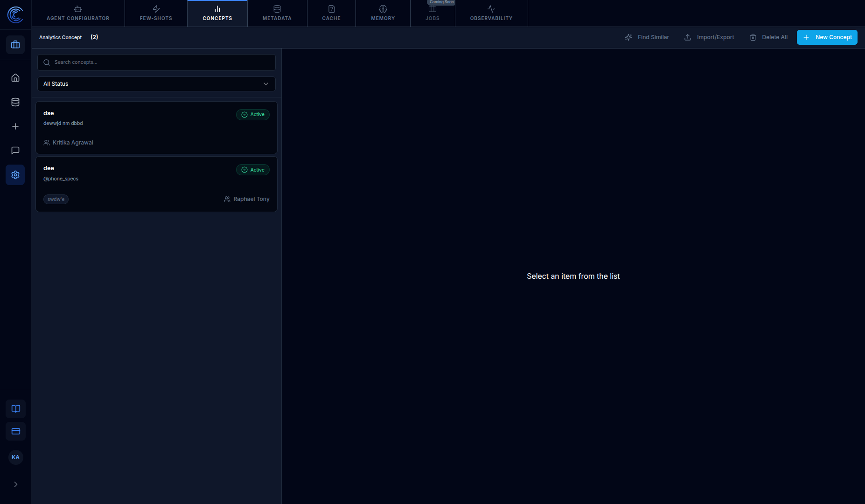Open the Memory tab

tap(383, 14)
